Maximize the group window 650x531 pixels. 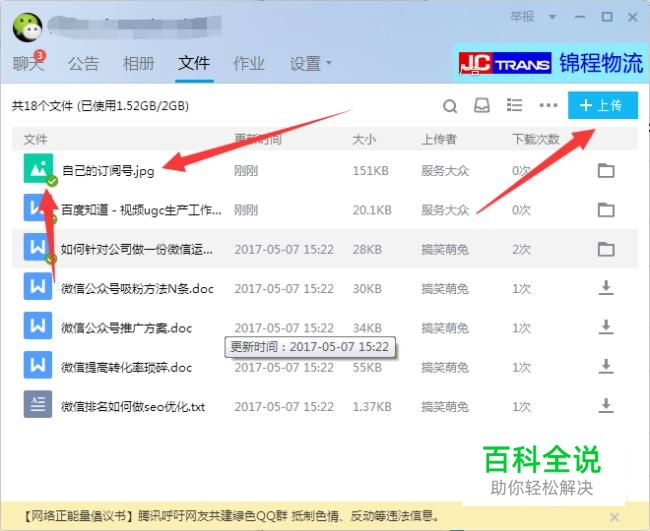coord(607,17)
